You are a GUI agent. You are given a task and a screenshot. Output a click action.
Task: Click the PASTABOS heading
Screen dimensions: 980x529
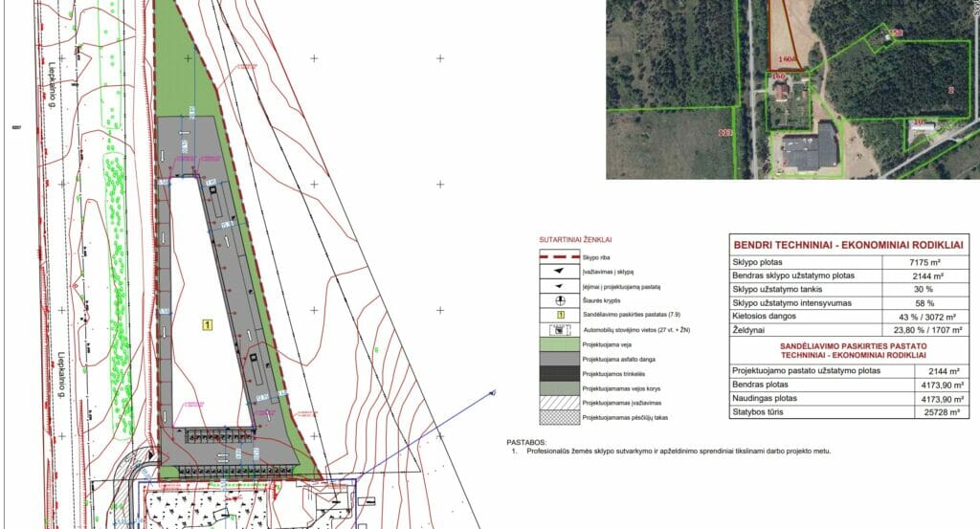point(526,442)
